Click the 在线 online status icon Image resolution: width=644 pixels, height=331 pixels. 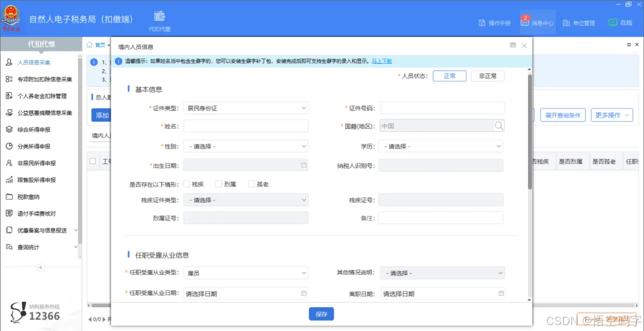[613, 23]
